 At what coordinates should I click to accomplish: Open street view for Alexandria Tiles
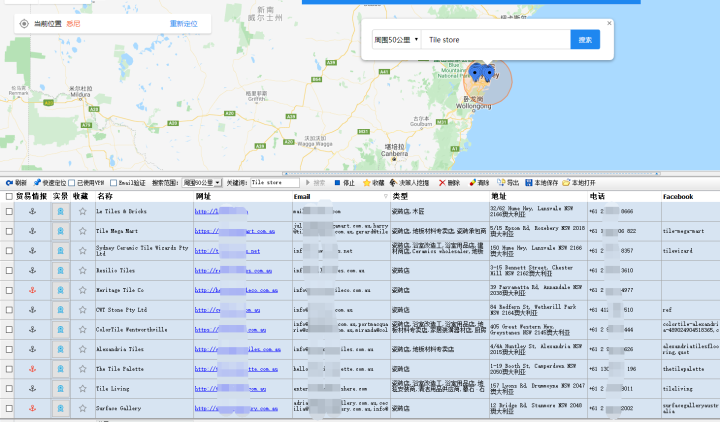click(60, 349)
